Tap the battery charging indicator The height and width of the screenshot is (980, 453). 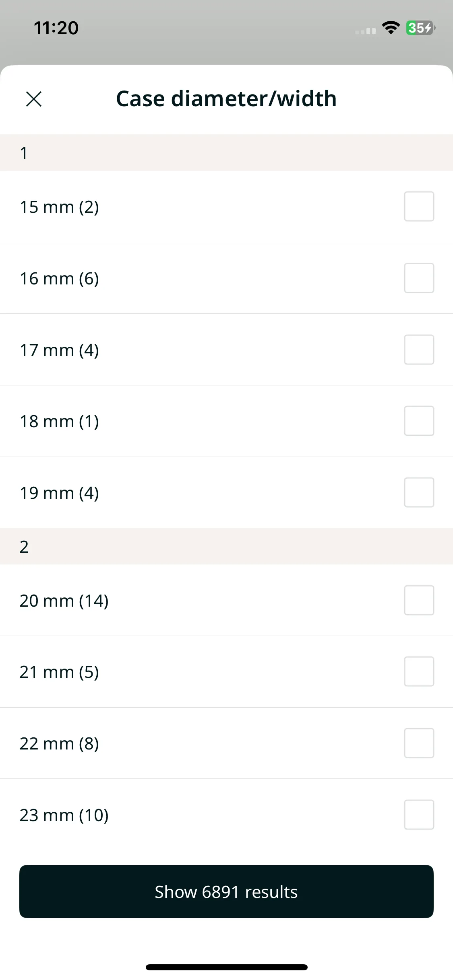(x=420, y=28)
